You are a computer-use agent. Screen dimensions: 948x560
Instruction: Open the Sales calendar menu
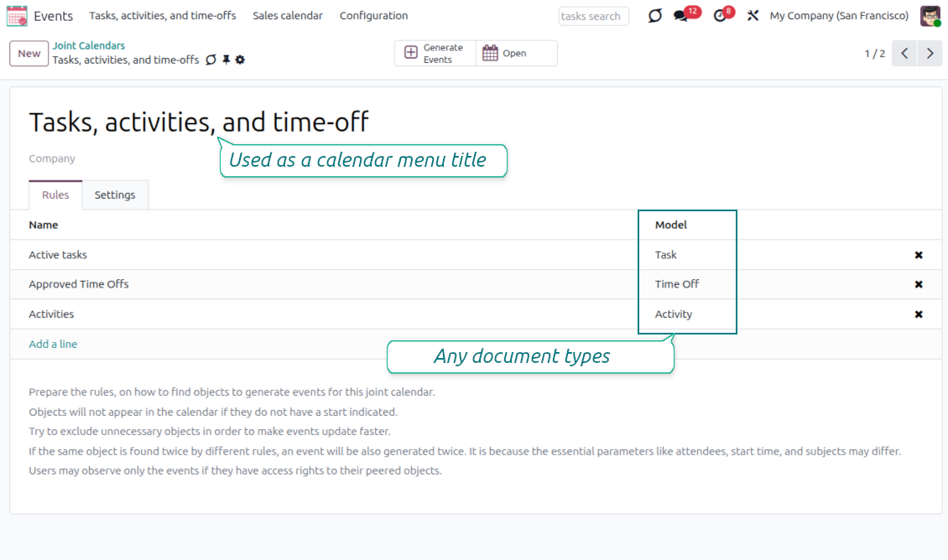288,16
